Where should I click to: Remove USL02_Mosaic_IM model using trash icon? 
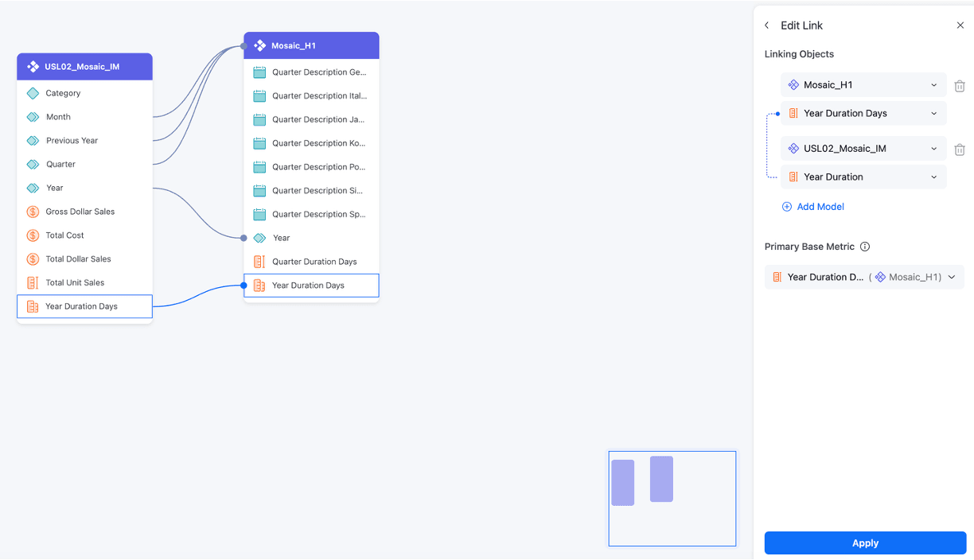[x=960, y=149]
